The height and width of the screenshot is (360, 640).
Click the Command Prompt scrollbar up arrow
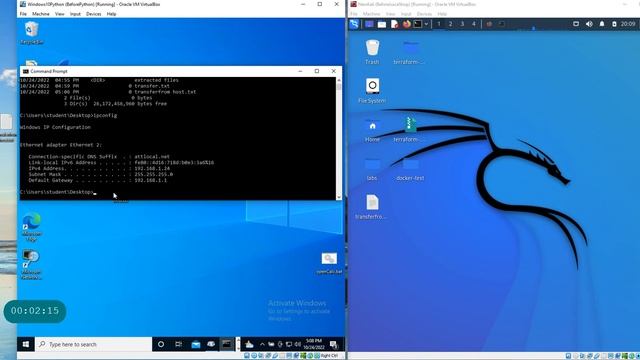point(339,80)
